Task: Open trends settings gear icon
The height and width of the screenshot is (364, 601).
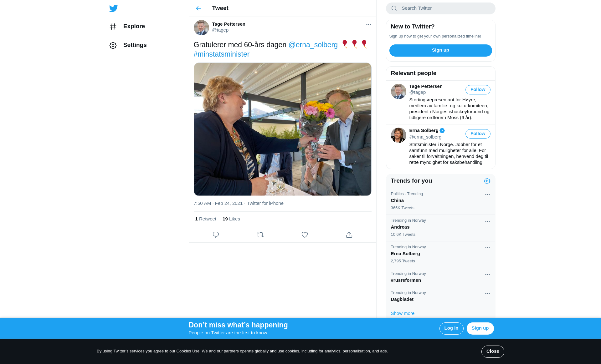Action: [x=487, y=181]
